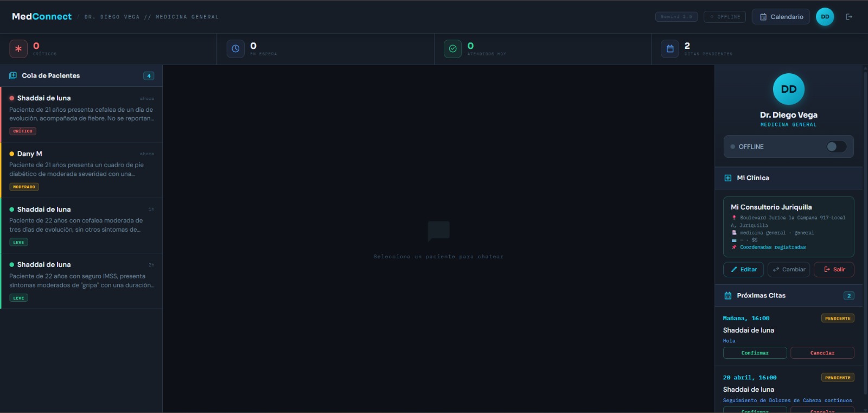This screenshot has width=868, height=413.
Task: Click Dr. Diego Vega name in sidebar
Action: (788, 115)
